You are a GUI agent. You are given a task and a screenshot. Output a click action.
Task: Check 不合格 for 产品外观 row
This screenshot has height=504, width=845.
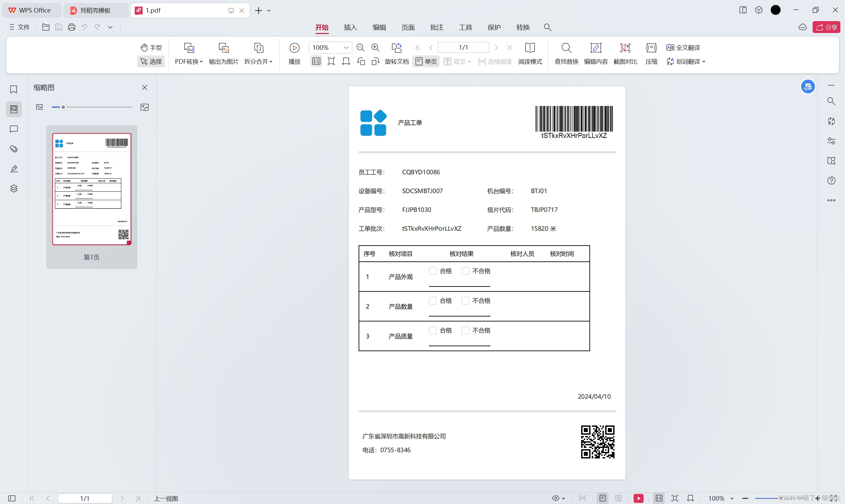(x=466, y=271)
